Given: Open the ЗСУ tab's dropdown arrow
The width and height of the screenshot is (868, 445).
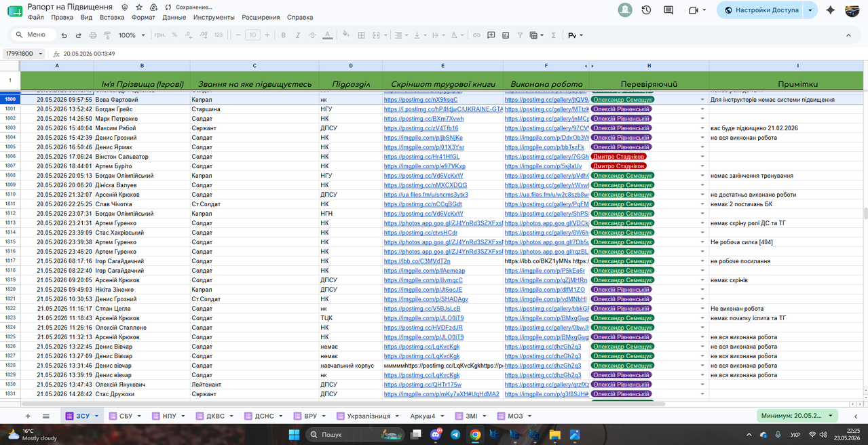Looking at the screenshot, I should [x=97, y=416].
